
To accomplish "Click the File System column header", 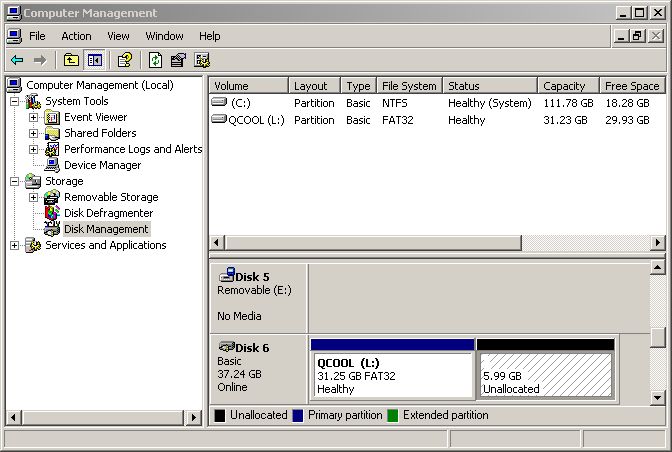I will [409, 86].
